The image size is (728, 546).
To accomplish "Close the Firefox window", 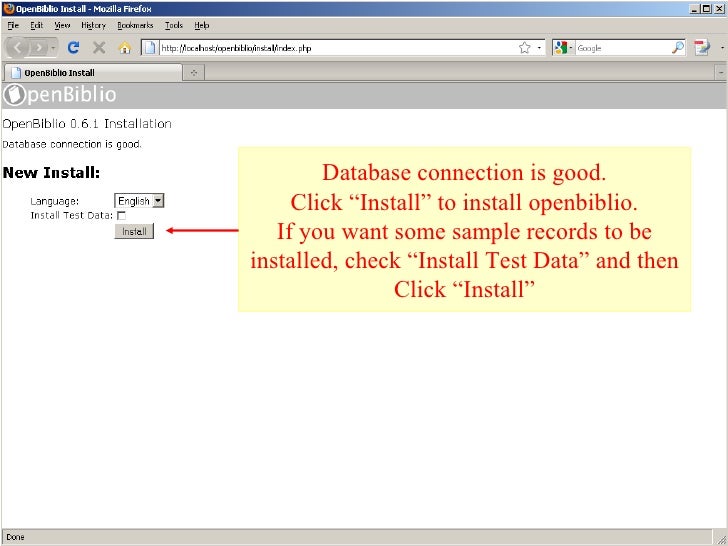I will pyautogui.click(x=719, y=8).
